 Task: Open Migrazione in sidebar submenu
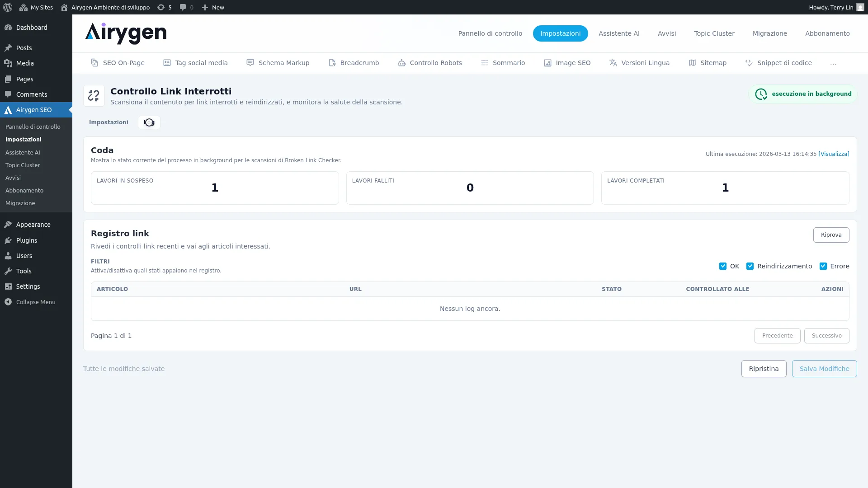[20, 203]
